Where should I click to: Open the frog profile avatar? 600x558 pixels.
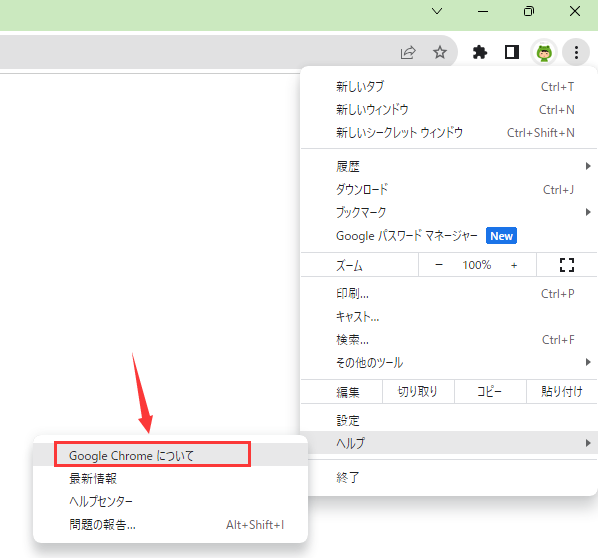click(544, 52)
